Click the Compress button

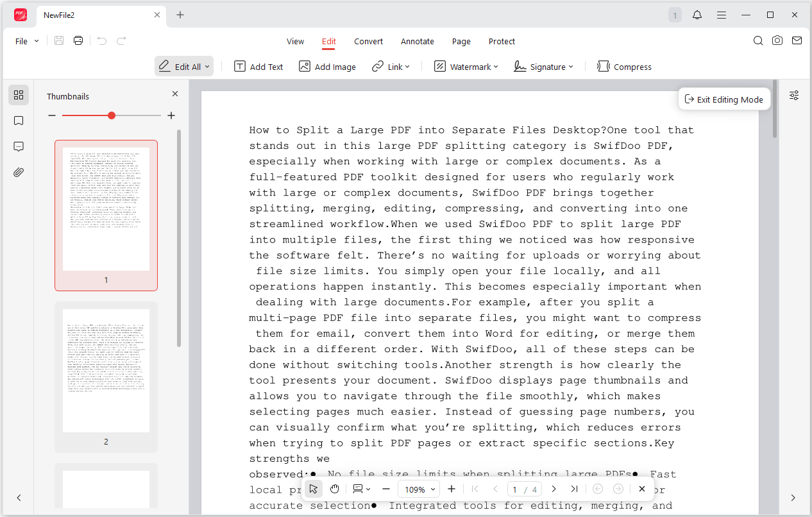tap(624, 67)
